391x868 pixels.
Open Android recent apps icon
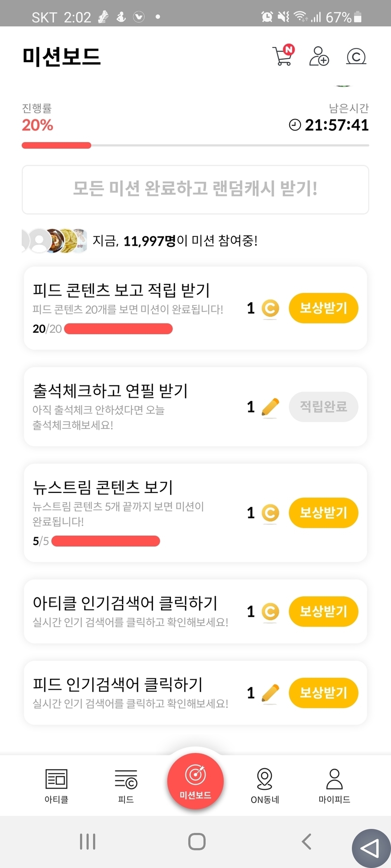tap(88, 841)
